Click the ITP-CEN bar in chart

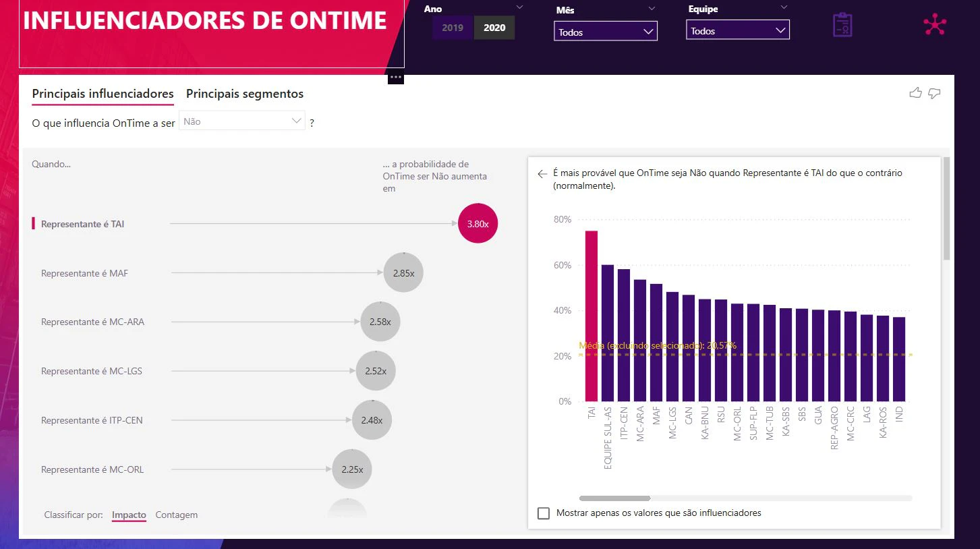click(x=624, y=335)
